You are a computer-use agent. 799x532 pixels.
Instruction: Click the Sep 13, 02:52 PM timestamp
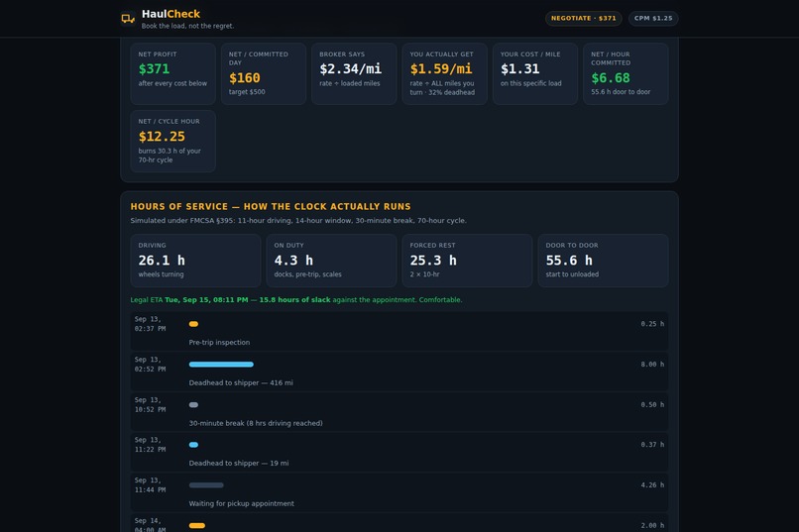(x=150, y=364)
